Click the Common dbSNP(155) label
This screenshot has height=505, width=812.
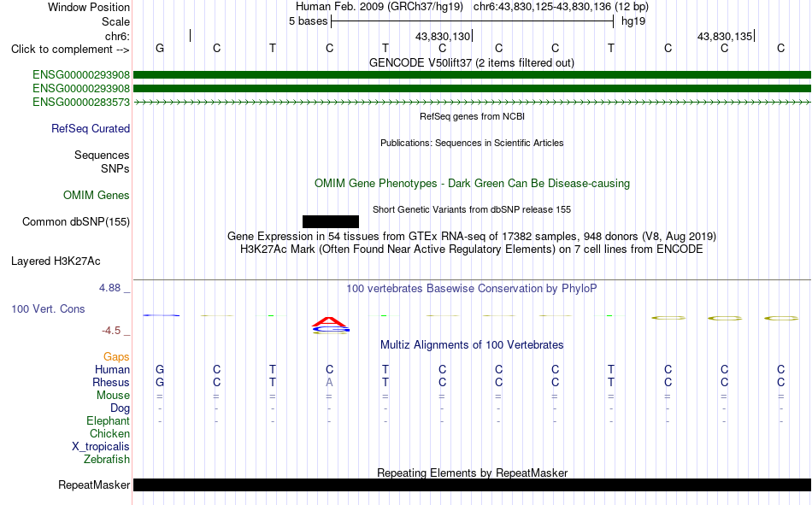[x=75, y=221]
